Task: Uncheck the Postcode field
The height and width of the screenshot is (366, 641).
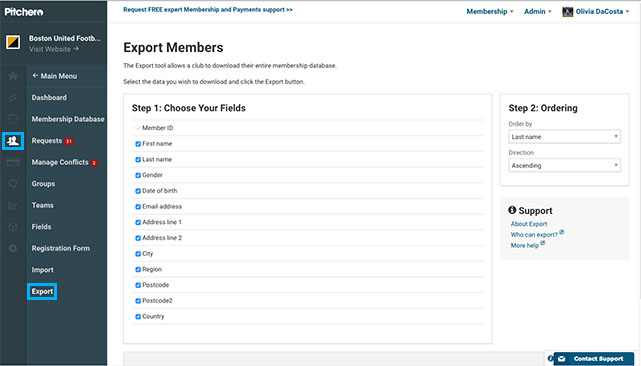Action: click(x=138, y=285)
